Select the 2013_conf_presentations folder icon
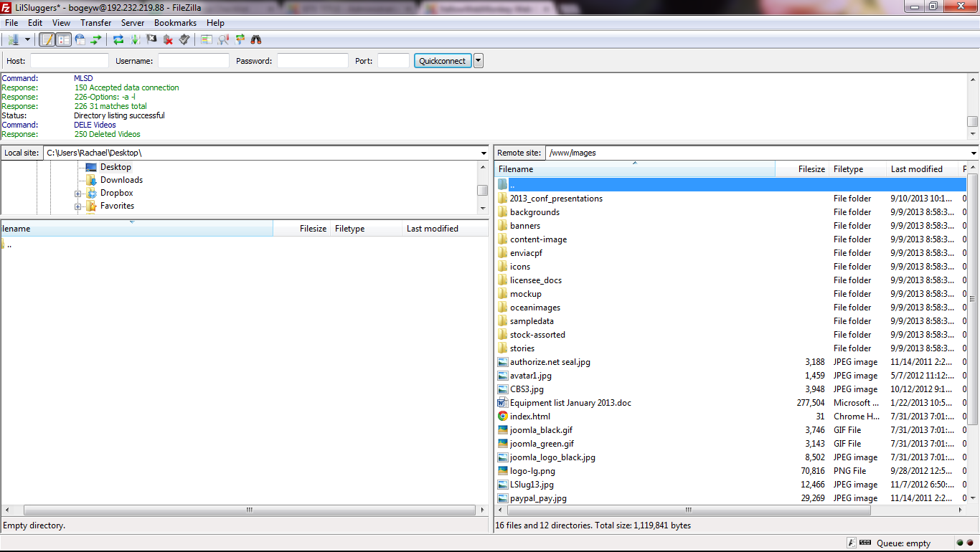 pos(503,199)
